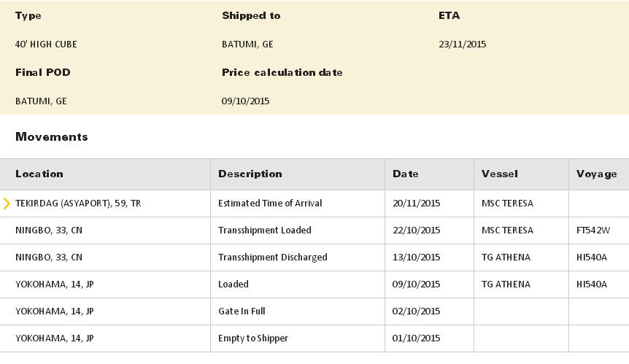
Task: Select the Gate In Full description
Action: click(242, 311)
